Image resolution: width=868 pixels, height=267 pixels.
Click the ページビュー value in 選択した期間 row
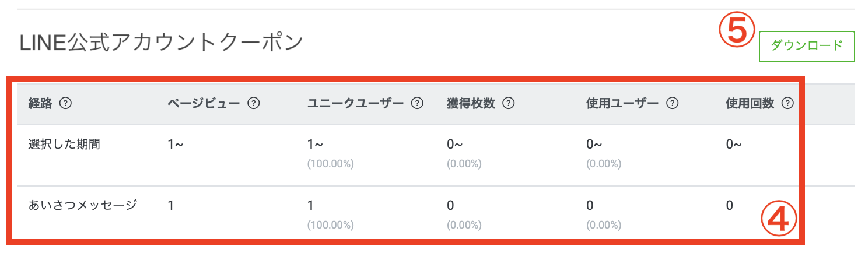(x=176, y=145)
